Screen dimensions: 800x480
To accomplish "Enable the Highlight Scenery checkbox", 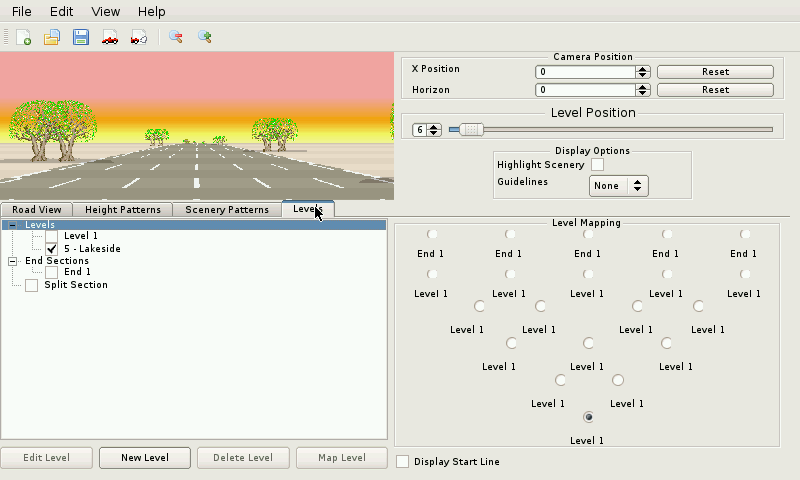I will pyautogui.click(x=598, y=165).
